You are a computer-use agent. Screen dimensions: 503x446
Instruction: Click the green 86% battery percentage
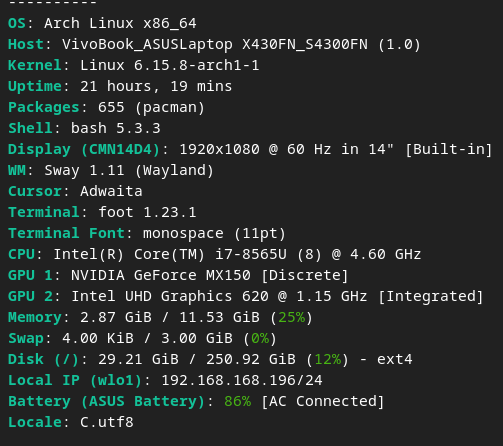[238, 402]
